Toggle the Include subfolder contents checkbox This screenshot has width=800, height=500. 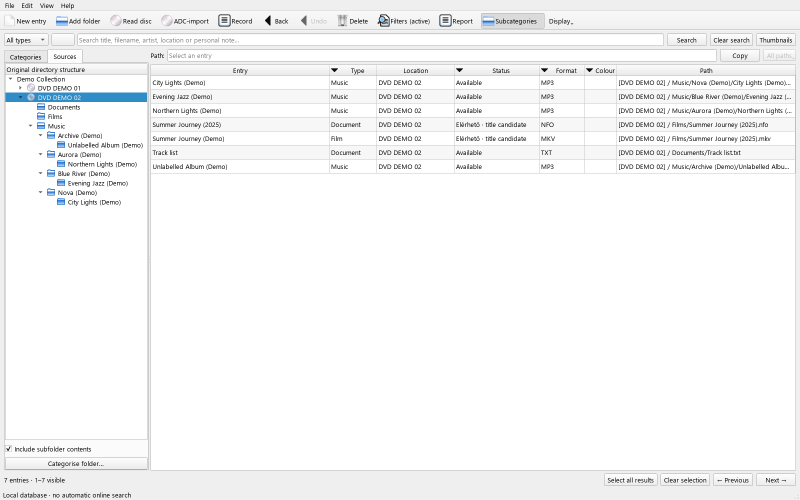[9, 449]
